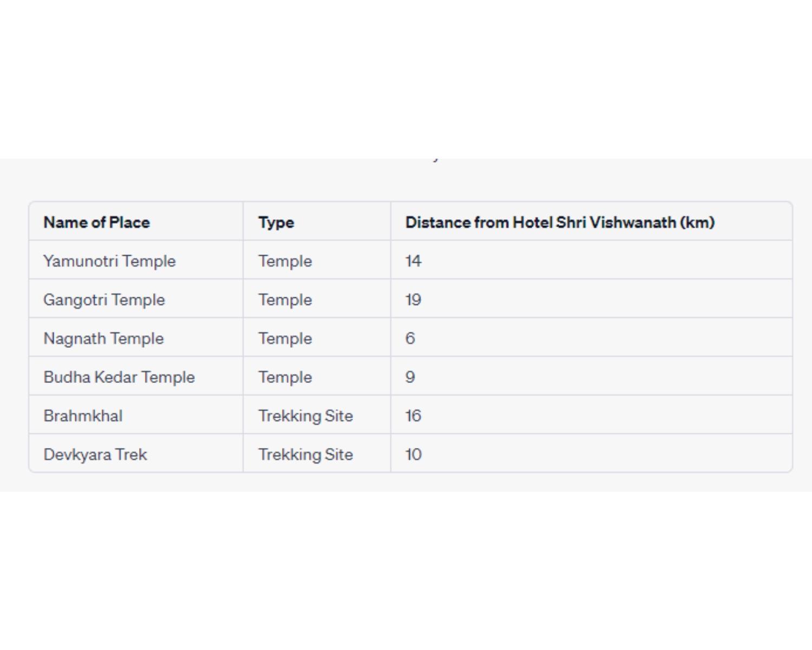The width and height of the screenshot is (812, 650).
Task: Click the Type column header
Action: (276, 223)
